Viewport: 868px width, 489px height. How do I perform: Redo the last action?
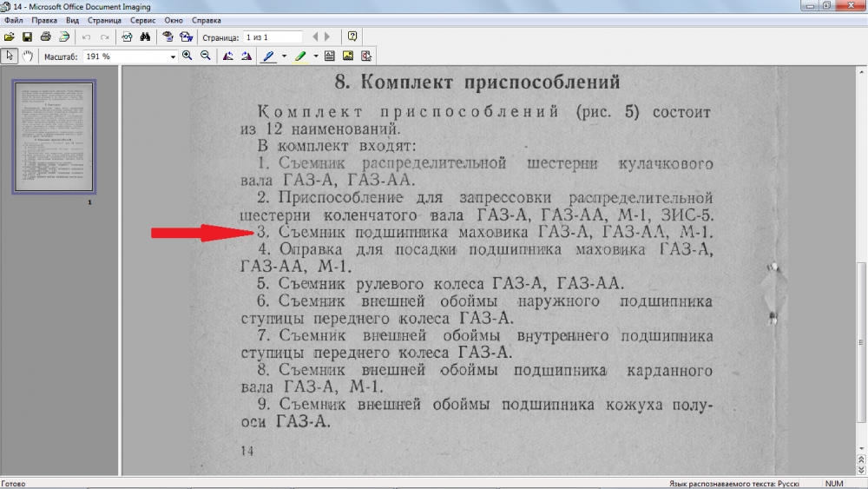pyautogui.click(x=105, y=37)
